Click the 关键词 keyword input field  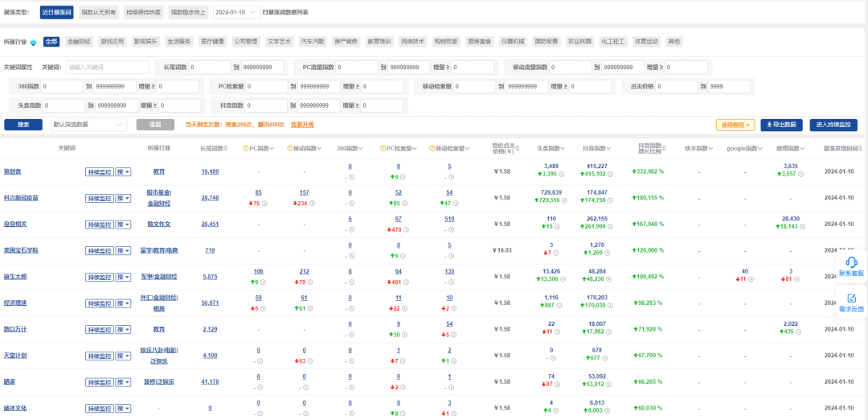108,67
